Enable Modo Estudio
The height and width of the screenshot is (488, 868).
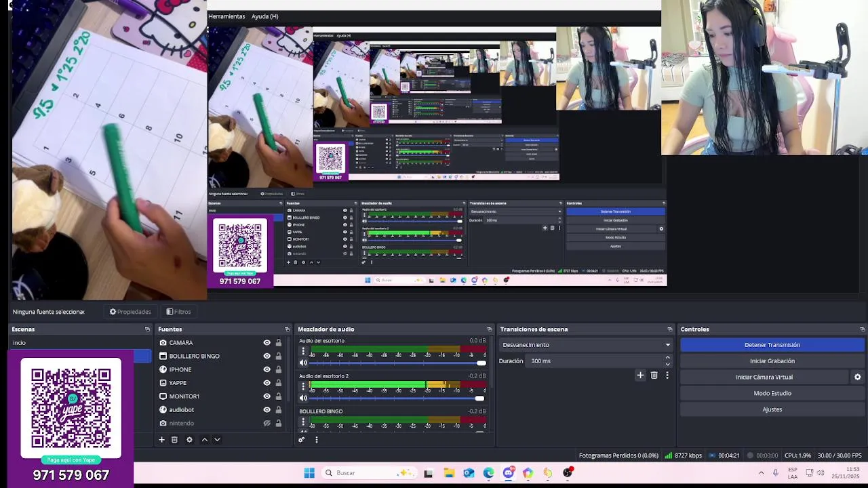tap(772, 393)
